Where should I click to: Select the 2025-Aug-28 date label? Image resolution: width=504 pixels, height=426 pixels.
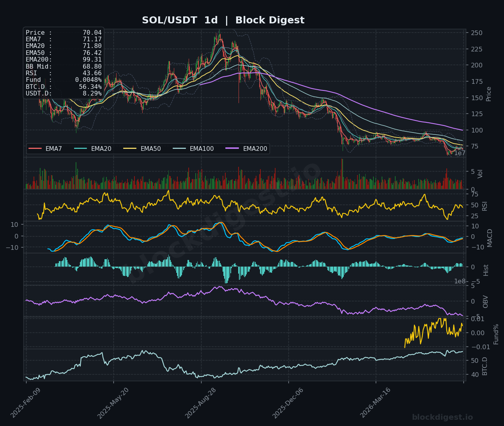200,403
